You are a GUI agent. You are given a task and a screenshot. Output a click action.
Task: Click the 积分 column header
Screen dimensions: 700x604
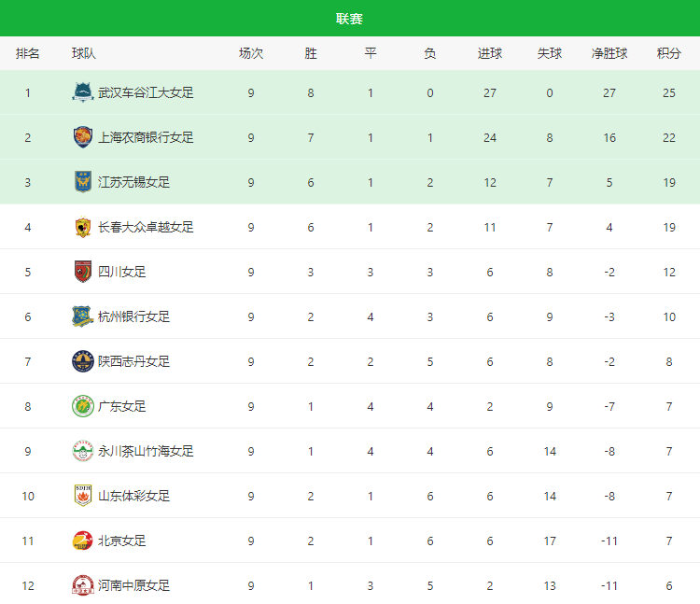669,53
